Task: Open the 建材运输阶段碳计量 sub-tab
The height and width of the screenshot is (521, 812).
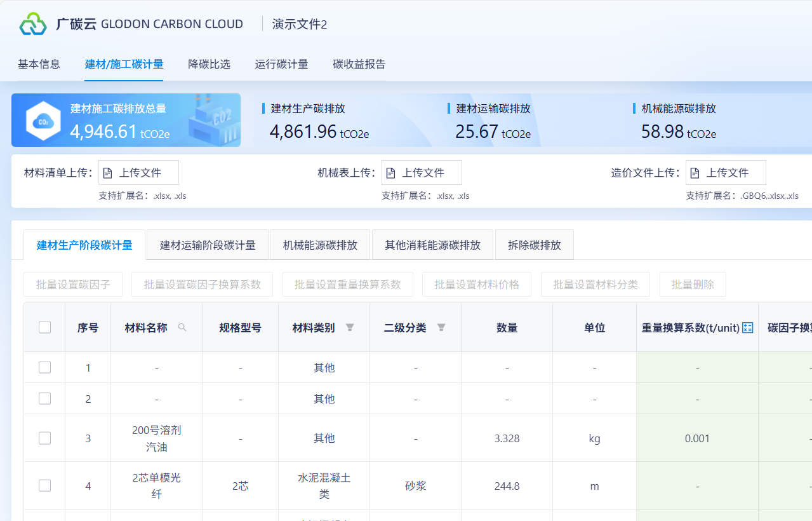Action: [208, 245]
